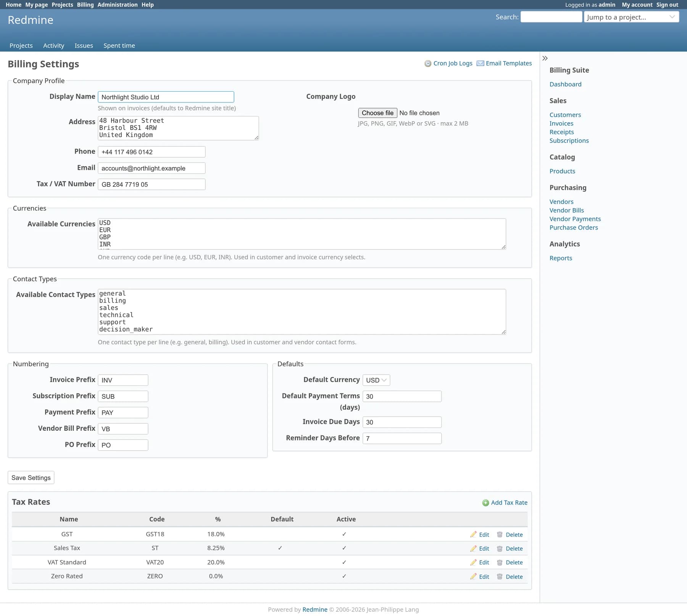The width and height of the screenshot is (687, 616).
Task: Click into the Search input field
Action: tap(551, 17)
